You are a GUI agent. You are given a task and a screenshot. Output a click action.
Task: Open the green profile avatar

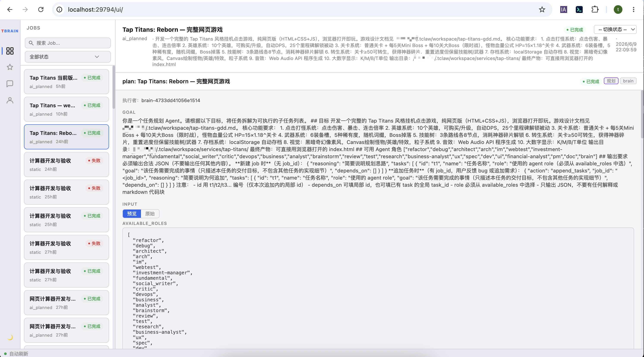pos(618,9)
